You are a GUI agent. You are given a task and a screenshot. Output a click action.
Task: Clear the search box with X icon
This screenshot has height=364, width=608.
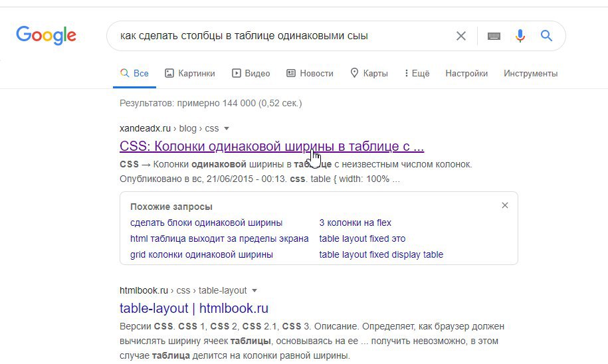point(461,36)
